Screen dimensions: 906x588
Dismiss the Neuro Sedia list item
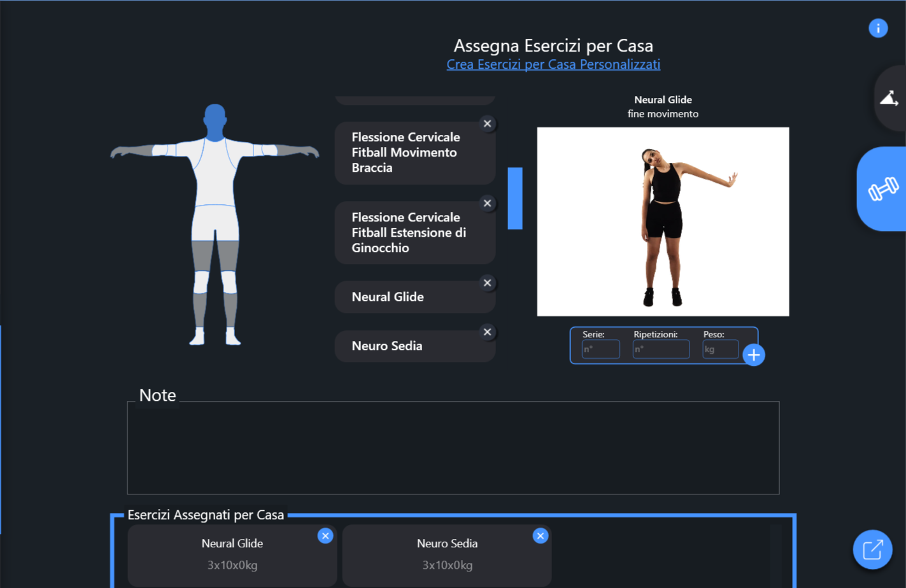coord(487,332)
